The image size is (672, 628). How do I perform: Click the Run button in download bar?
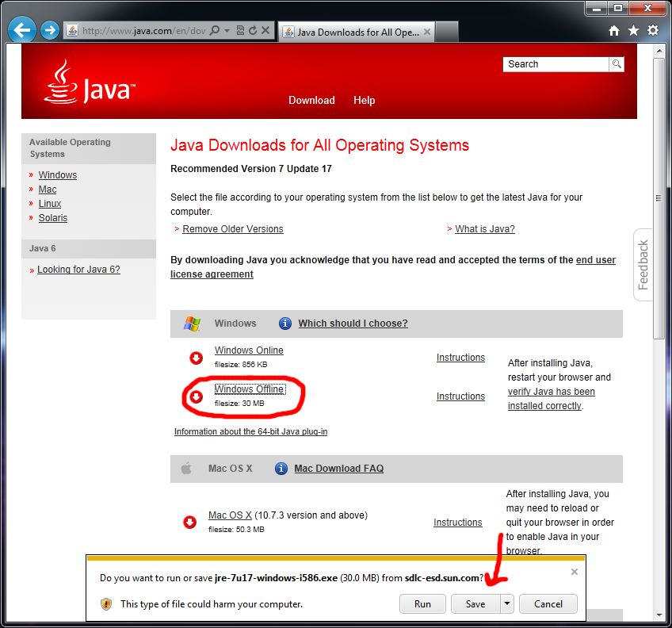pos(422,604)
